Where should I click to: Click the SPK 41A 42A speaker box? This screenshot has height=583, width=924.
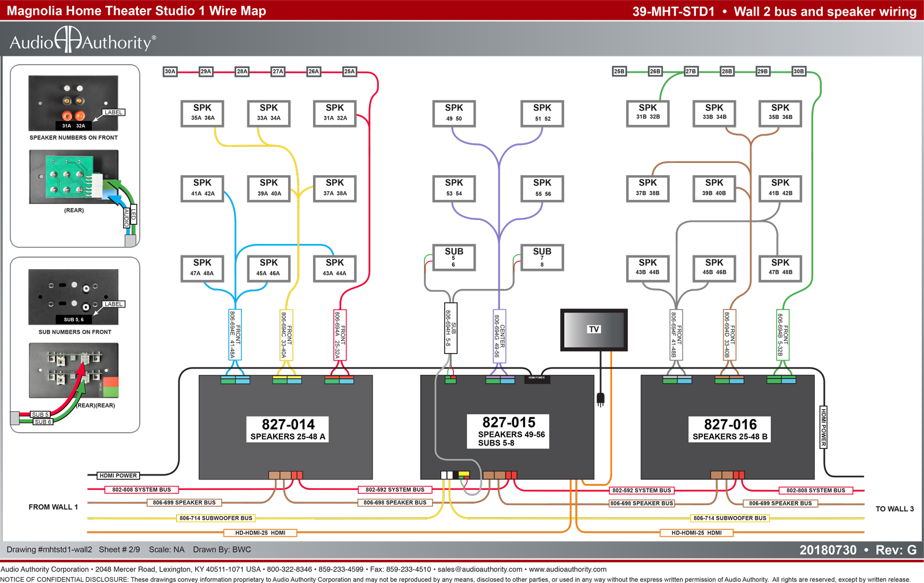pyautogui.click(x=203, y=188)
